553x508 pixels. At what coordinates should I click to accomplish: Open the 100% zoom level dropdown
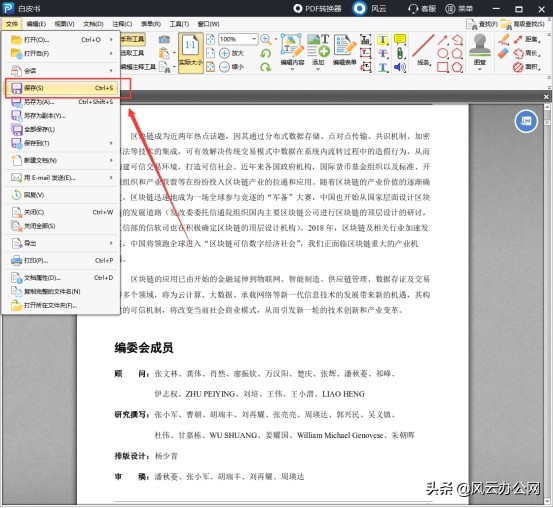254,39
